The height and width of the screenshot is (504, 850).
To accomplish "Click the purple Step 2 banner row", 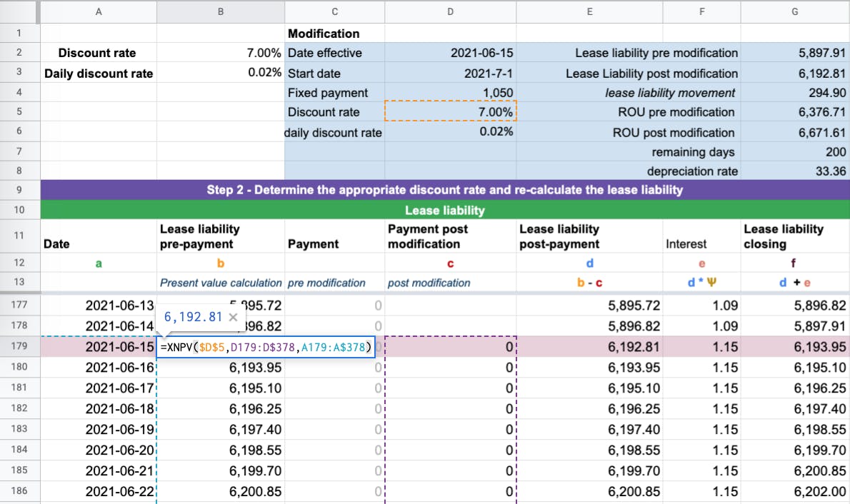I will pyautogui.click(x=443, y=190).
